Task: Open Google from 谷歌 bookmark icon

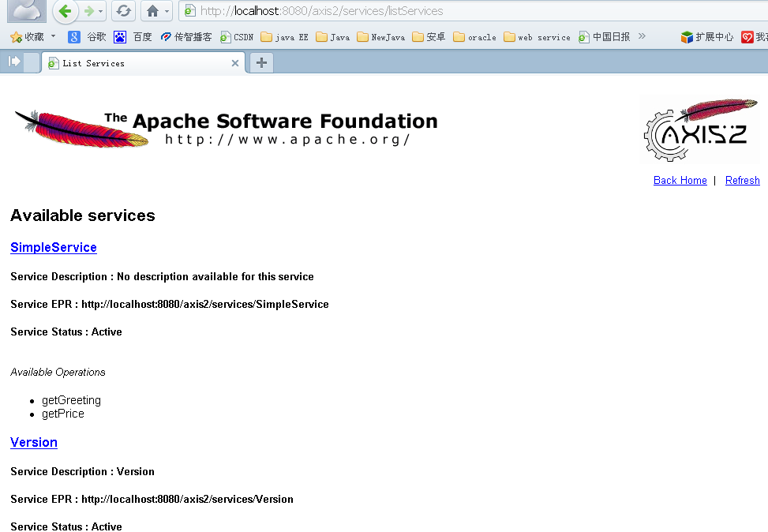Action: [73, 36]
